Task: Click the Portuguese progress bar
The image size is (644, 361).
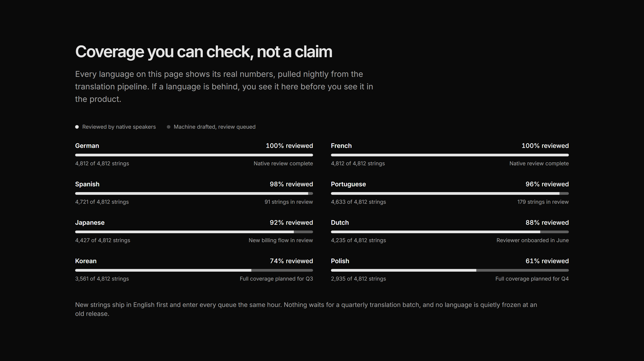Action: pyautogui.click(x=450, y=194)
